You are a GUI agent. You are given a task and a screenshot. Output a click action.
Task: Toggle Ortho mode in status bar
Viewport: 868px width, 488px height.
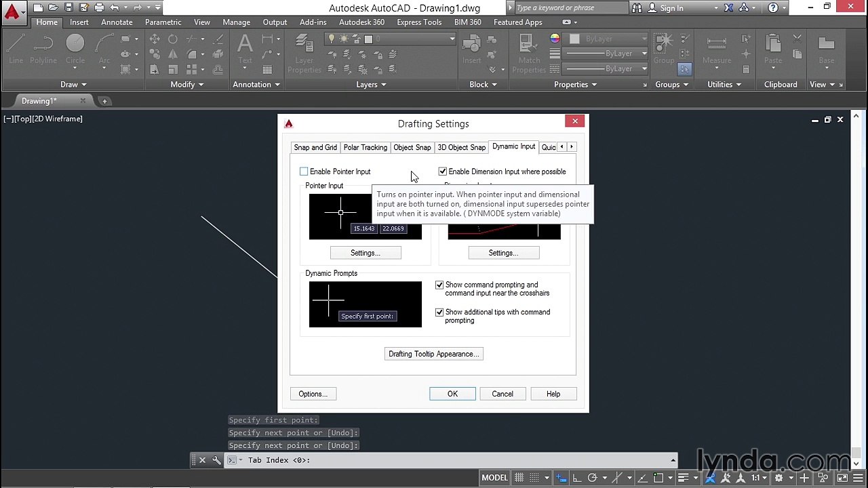[576, 478]
